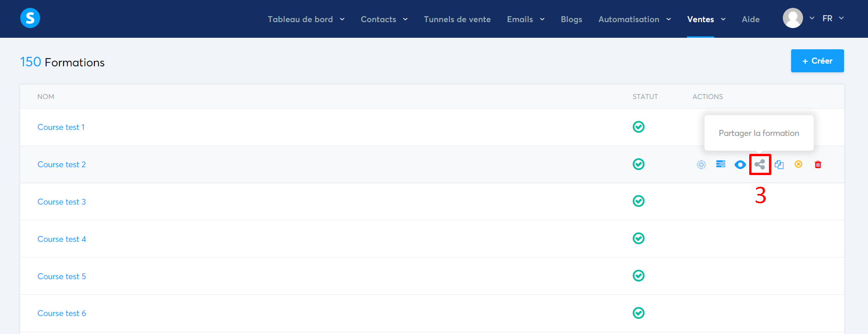Click the 150 Formations heading

[62, 62]
